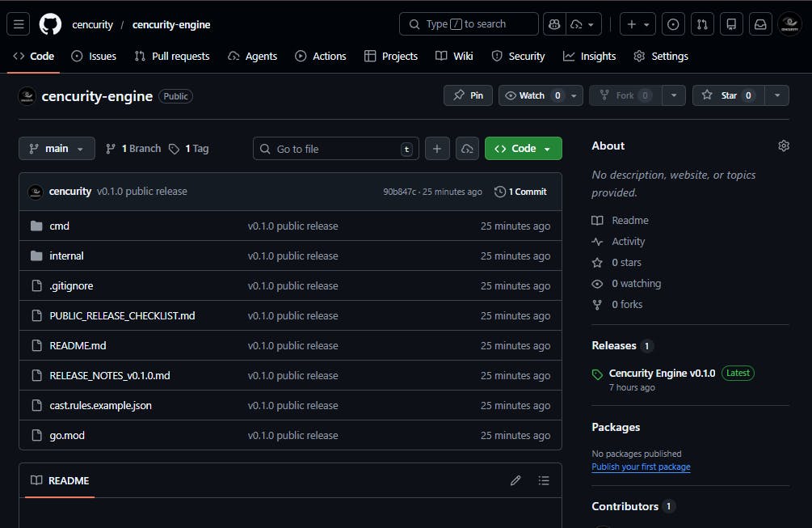Image resolution: width=812 pixels, height=528 pixels.
Task: Jump to Readme link in About sidebar
Action: point(621,221)
